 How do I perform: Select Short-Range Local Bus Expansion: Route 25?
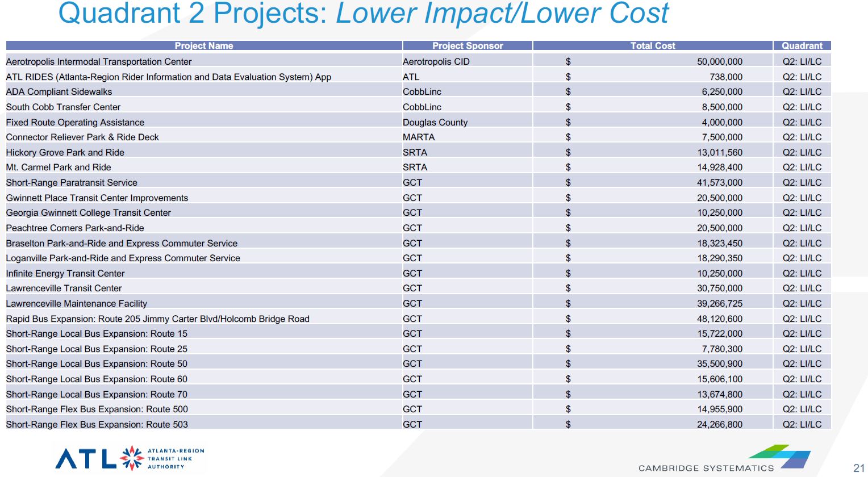(x=97, y=349)
